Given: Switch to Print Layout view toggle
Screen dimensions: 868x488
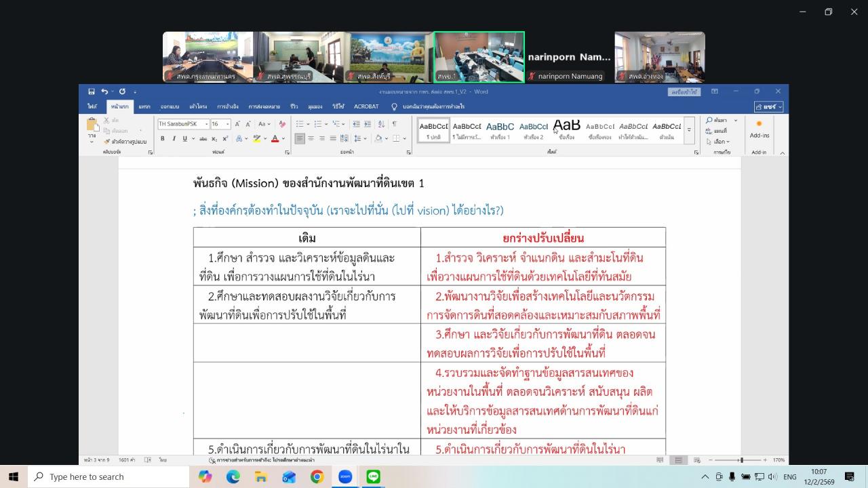Looking at the screenshot, I should [x=677, y=460].
